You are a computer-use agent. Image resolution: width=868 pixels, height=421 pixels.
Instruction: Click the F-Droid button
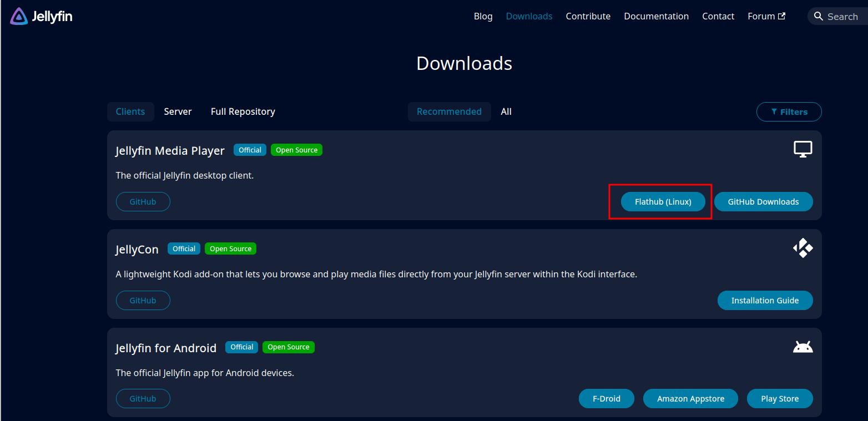point(606,398)
